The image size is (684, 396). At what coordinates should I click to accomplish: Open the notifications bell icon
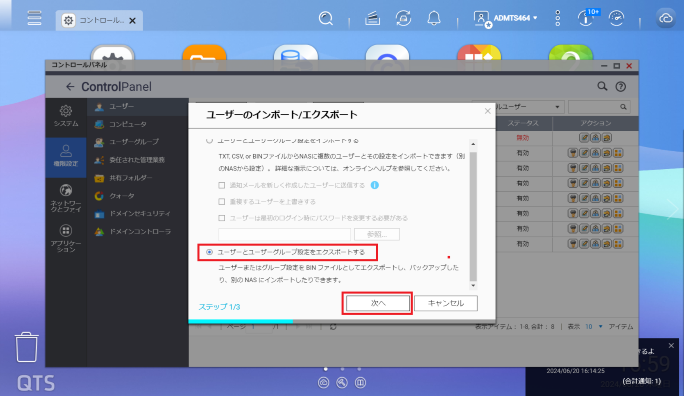434,18
